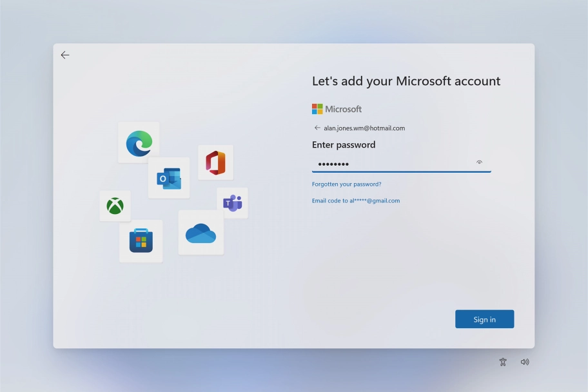Click the OneDrive cloud icon
Viewport: 588px width, 392px height.
[201, 234]
